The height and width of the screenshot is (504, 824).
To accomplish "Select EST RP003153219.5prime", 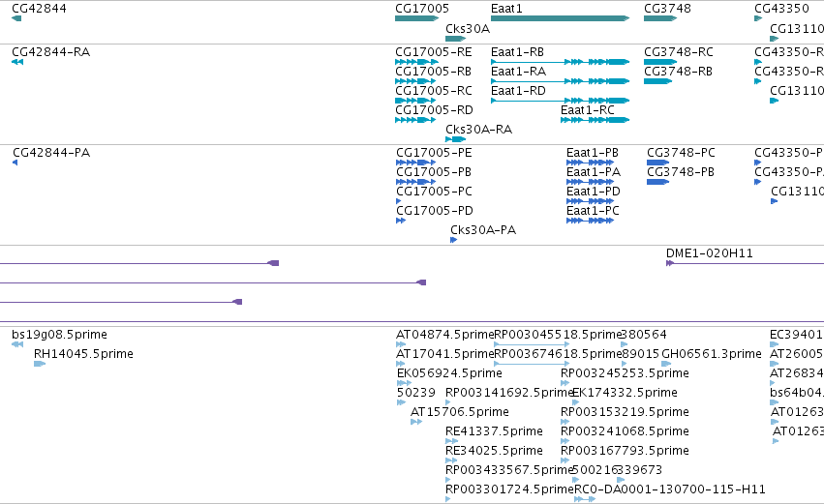I will [625, 413].
